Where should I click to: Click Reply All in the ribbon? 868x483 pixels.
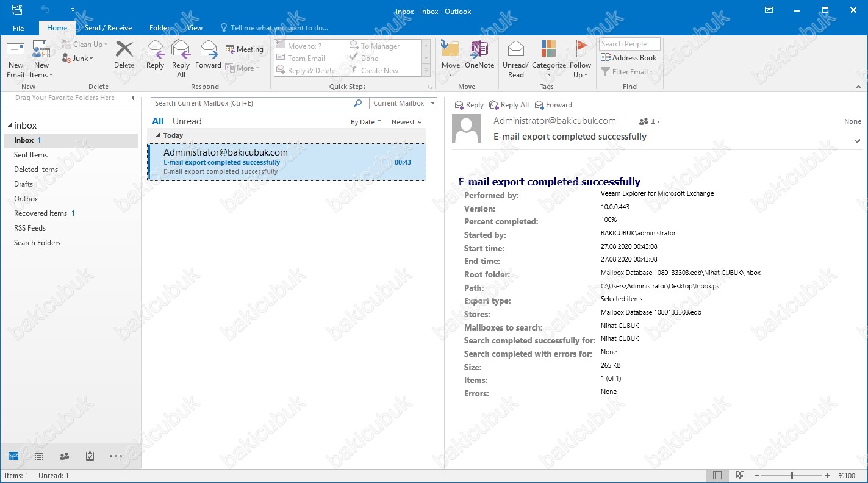[181, 59]
